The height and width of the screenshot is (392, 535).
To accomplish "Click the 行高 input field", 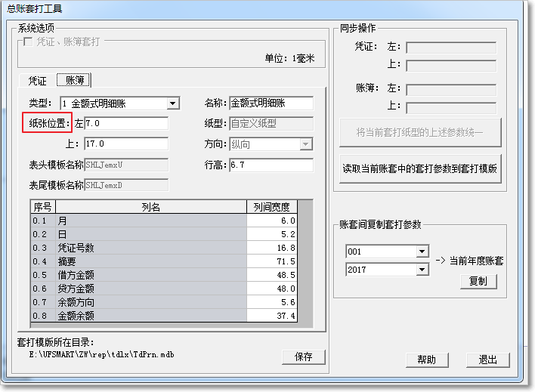I will pyautogui.click(x=271, y=164).
